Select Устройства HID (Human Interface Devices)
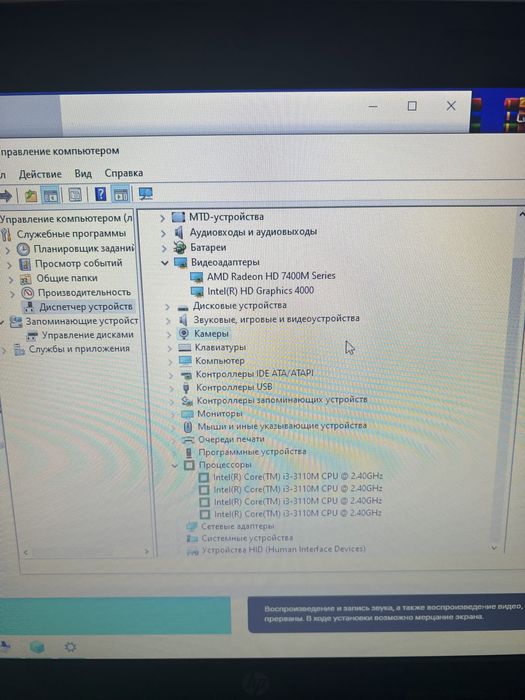This screenshot has width=525, height=700. 283,549
